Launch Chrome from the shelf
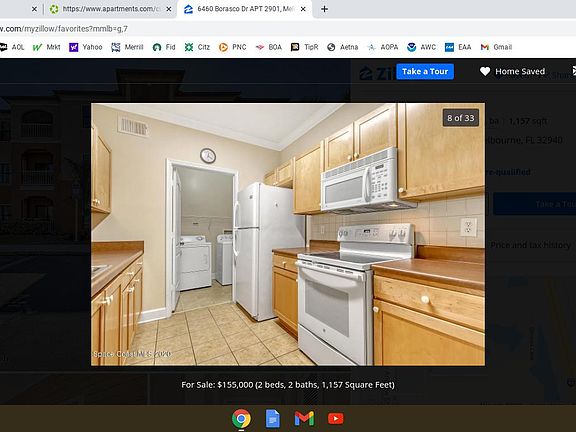This screenshot has height=432, width=576. (x=241, y=418)
